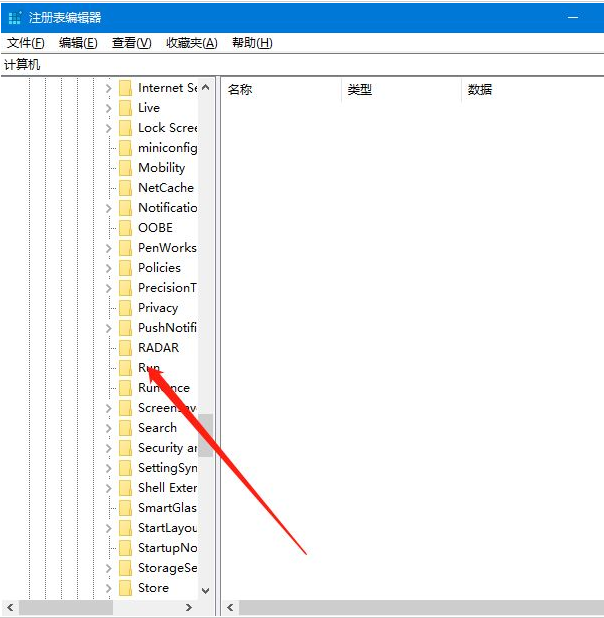
Task: Click the OOBE folder icon
Action: click(x=125, y=228)
